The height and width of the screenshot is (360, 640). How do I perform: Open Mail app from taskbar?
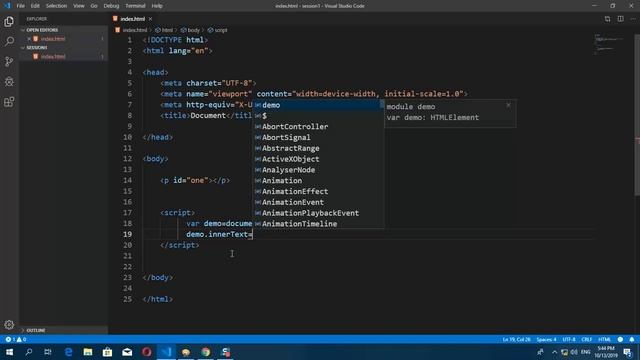click(127, 352)
